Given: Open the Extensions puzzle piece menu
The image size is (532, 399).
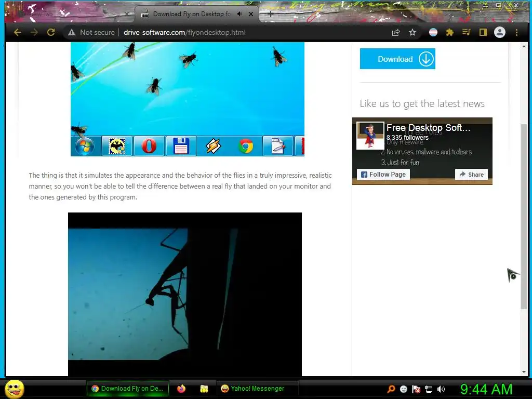Looking at the screenshot, I should pyautogui.click(x=450, y=32).
